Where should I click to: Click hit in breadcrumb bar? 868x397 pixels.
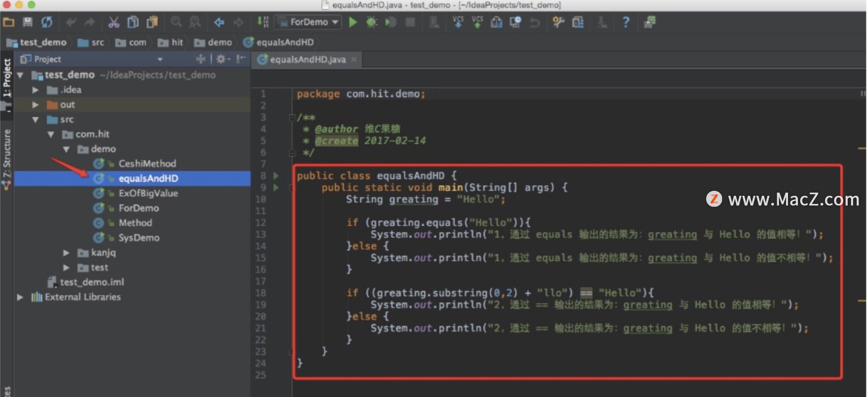coord(170,43)
